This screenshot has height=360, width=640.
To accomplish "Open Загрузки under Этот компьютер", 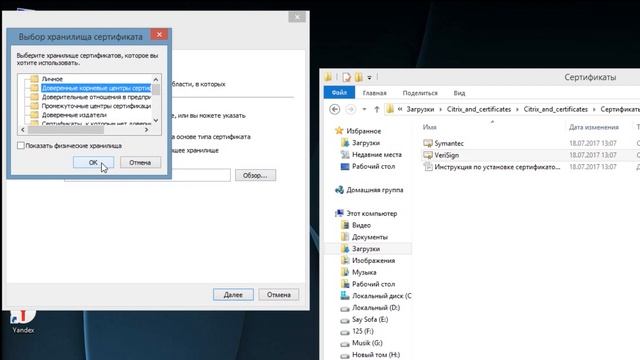I will pyautogui.click(x=366, y=249).
